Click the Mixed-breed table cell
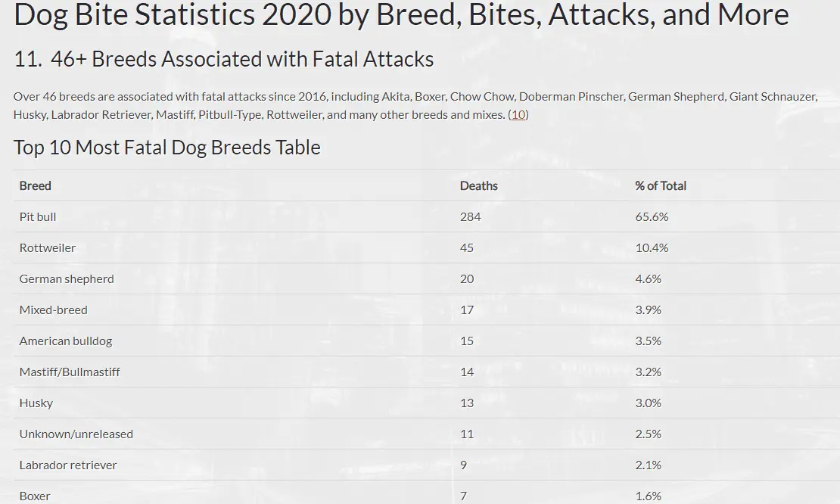 pos(53,310)
